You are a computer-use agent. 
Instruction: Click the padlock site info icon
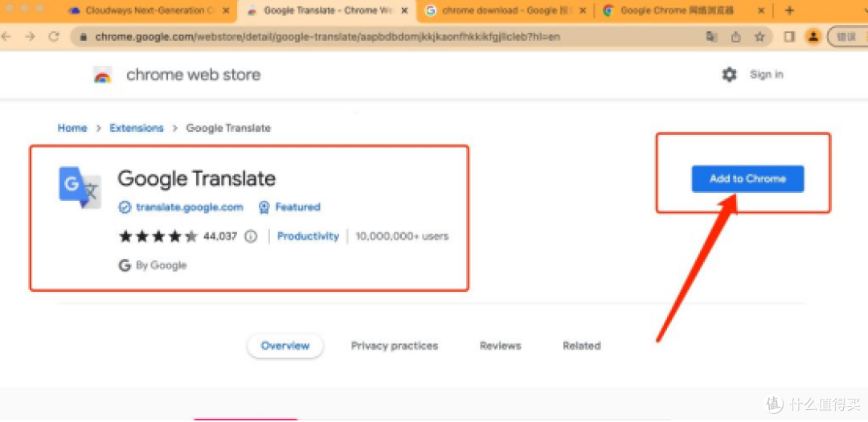pos(84,37)
